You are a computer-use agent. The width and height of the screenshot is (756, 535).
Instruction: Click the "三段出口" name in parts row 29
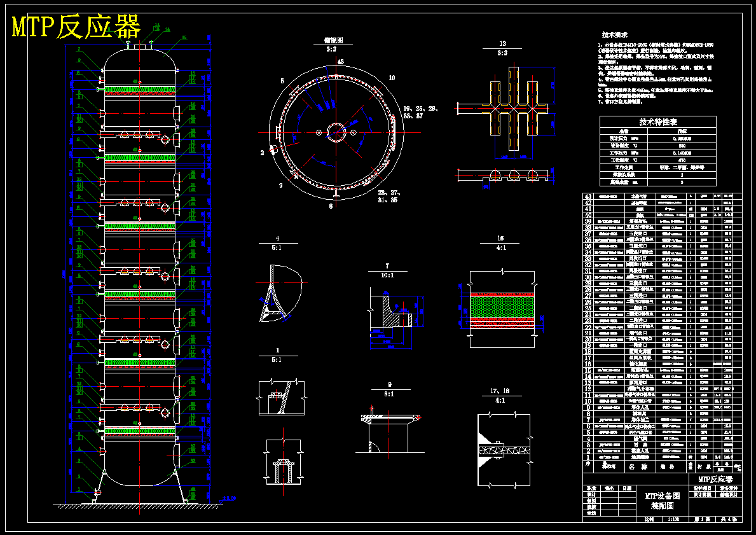click(x=637, y=283)
